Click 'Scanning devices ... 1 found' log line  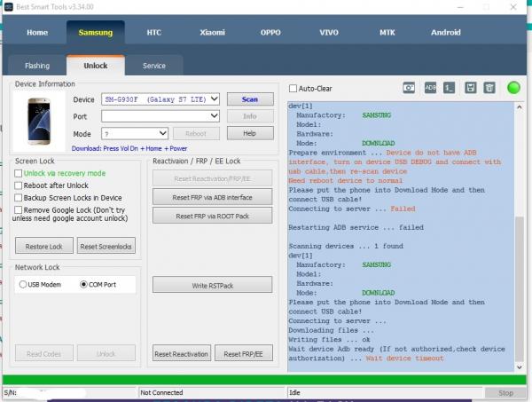pos(346,246)
